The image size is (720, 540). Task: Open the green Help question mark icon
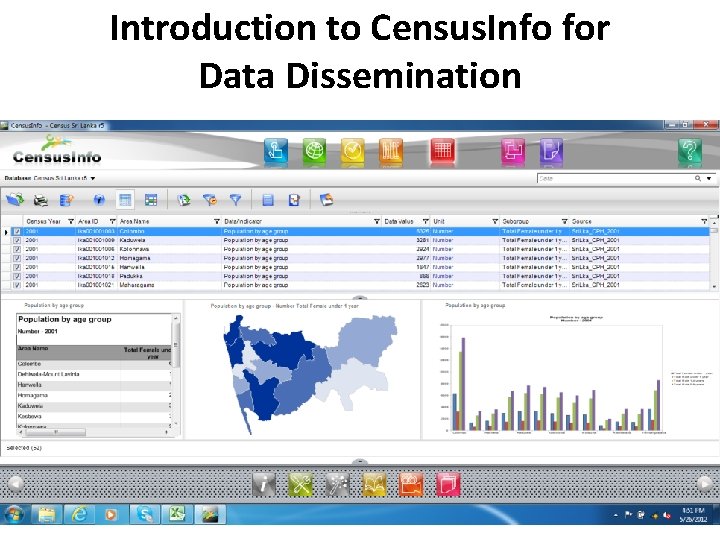(690, 150)
